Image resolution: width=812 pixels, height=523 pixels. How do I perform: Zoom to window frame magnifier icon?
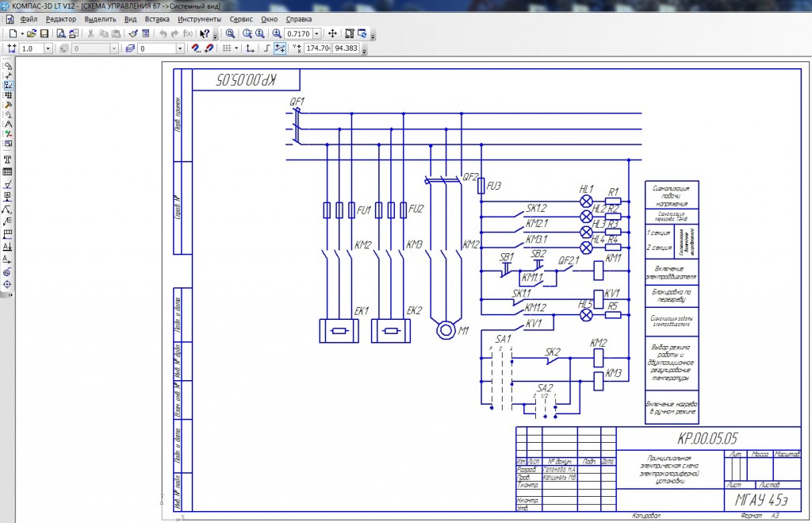coord(231,33)
